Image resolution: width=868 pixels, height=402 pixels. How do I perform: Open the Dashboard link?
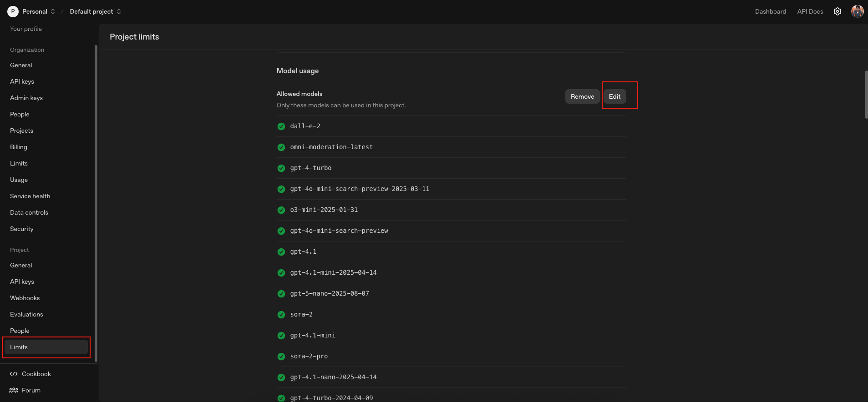[770, 11]
